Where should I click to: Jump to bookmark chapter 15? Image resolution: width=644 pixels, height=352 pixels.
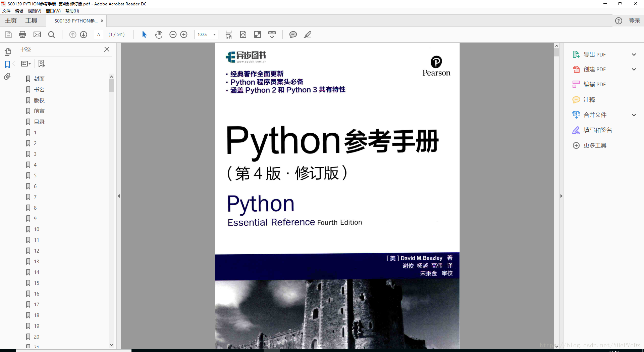37,283
